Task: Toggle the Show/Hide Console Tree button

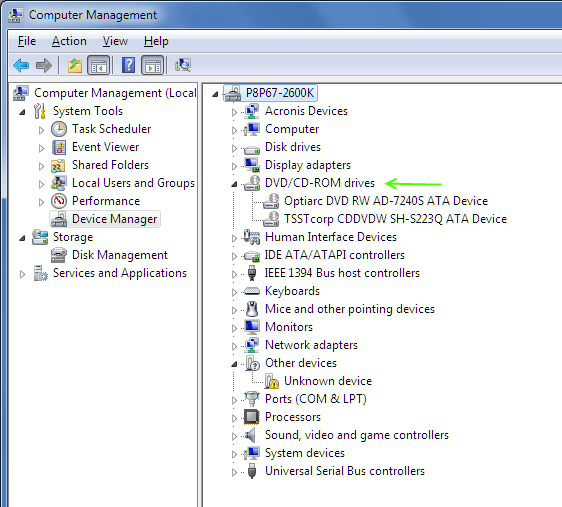Action: tap(99, 66)
